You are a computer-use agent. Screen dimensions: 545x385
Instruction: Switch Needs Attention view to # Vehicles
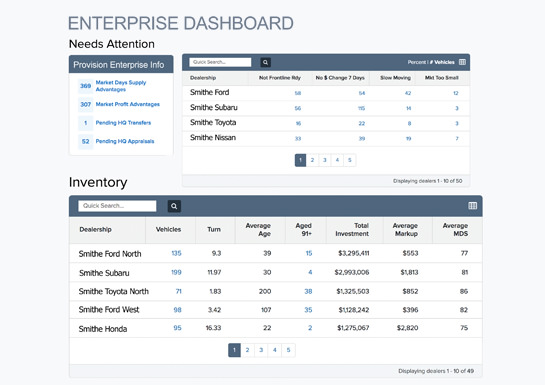tap(442, 62)
